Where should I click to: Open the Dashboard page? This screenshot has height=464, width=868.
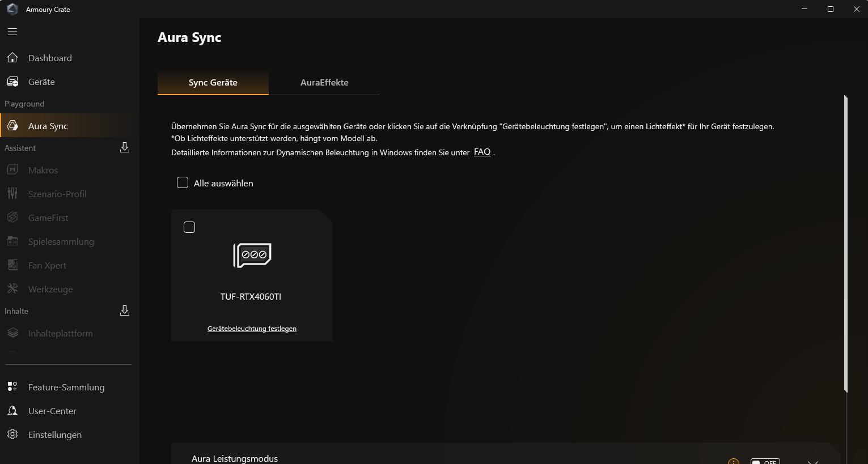click(70, 58)
